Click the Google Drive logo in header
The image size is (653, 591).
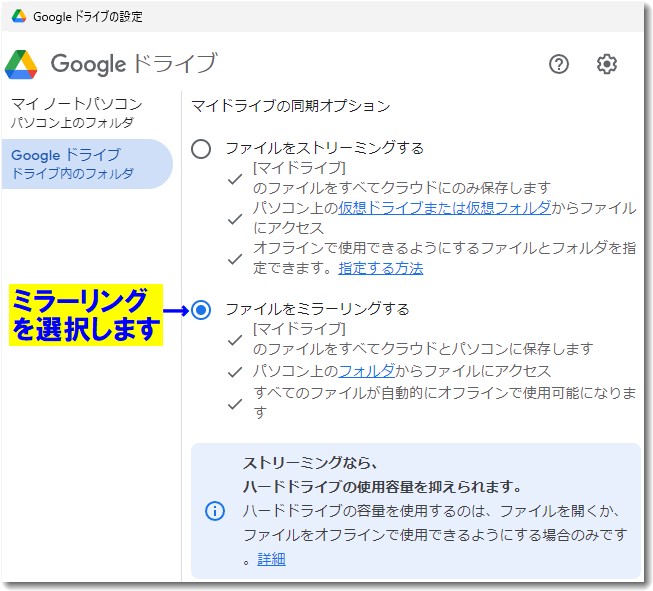21,64
